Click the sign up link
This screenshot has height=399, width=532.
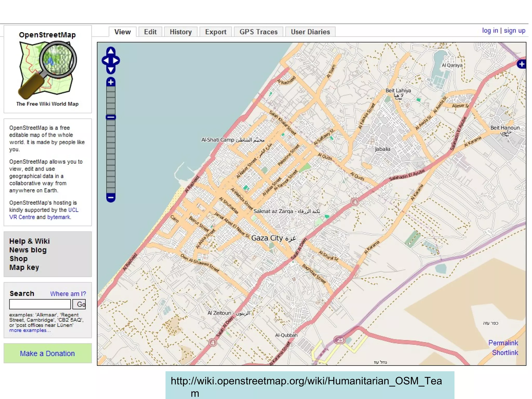(x=514, y=31)
